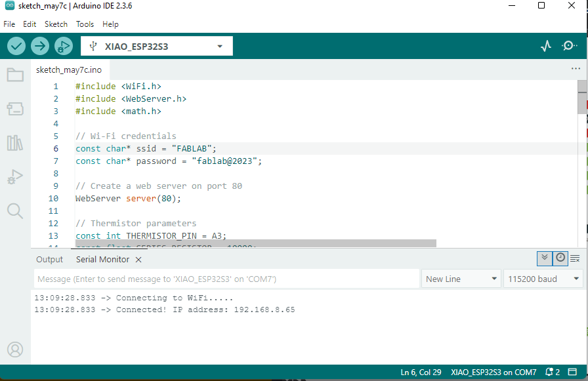
Task: Click the Verify sketch checkmark button
Action: (x=16, y=46)
